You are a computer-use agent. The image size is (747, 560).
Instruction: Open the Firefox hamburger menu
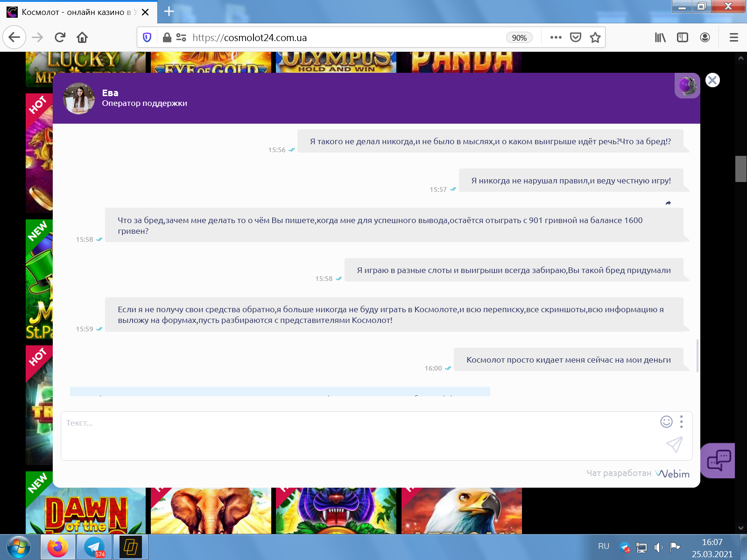pos(734,37)
